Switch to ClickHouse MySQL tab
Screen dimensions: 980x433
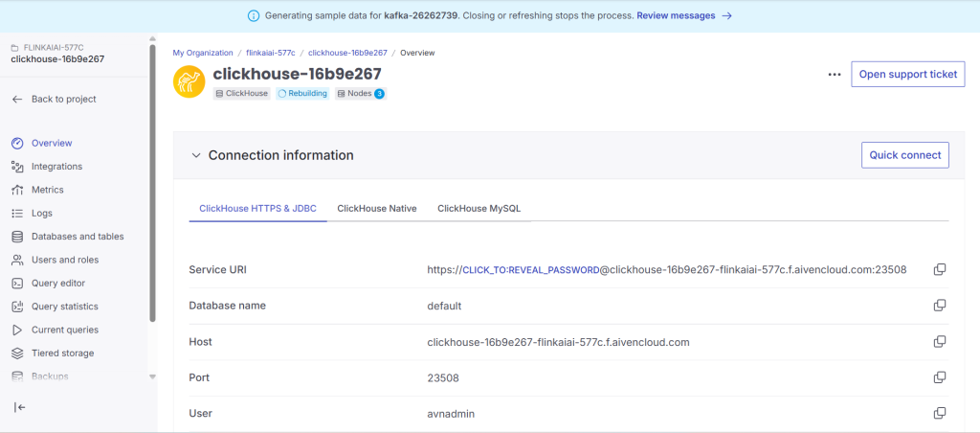[479, 208]
